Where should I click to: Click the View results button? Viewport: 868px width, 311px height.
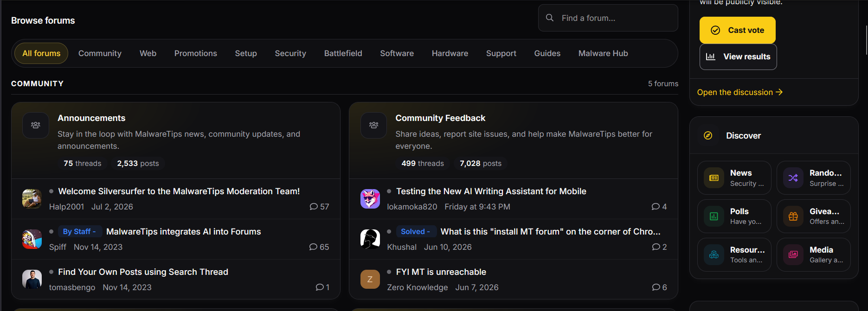[738, 57]
